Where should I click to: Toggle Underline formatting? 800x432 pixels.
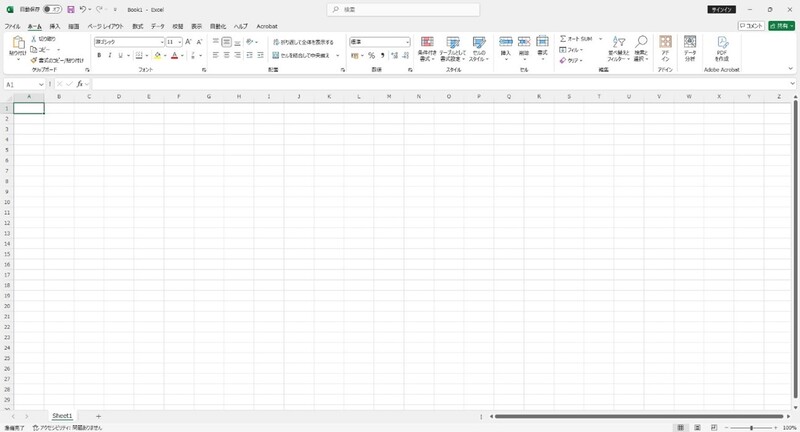[120, 56]
